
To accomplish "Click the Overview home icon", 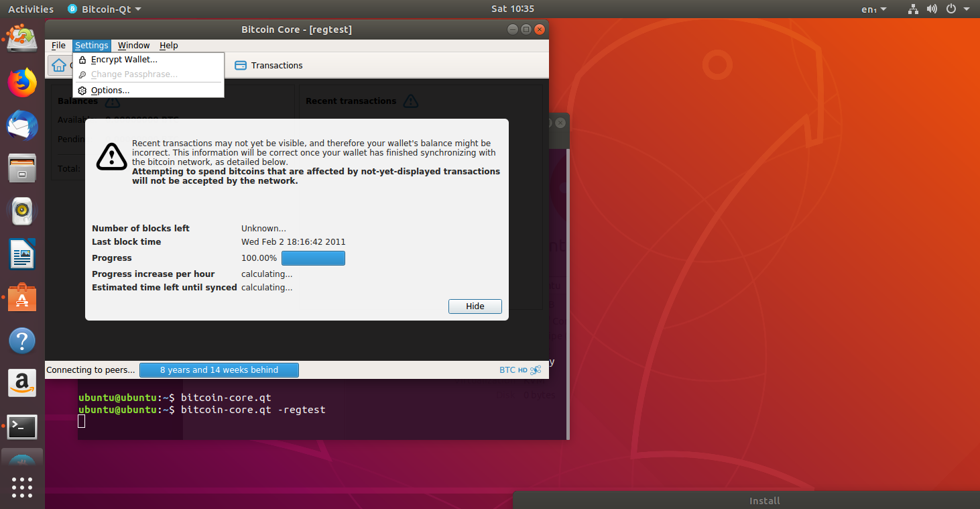I will tap(59, 65).
